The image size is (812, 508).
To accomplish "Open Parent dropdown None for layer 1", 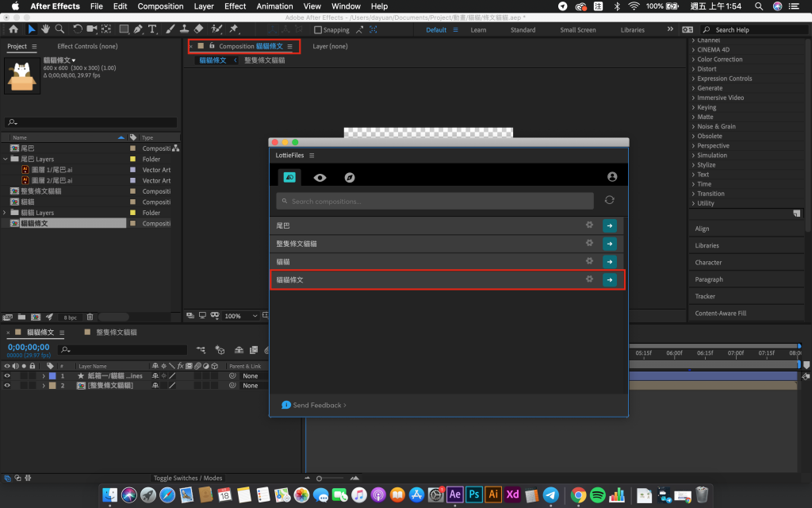I will click(x=254, y=375).
